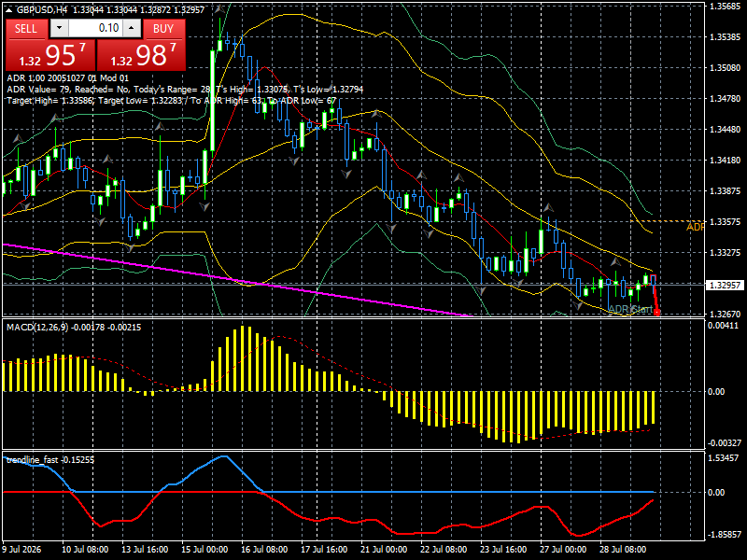
Task: Click the 27 Jul 00:00 time axis label
Action: pos(563,549)
